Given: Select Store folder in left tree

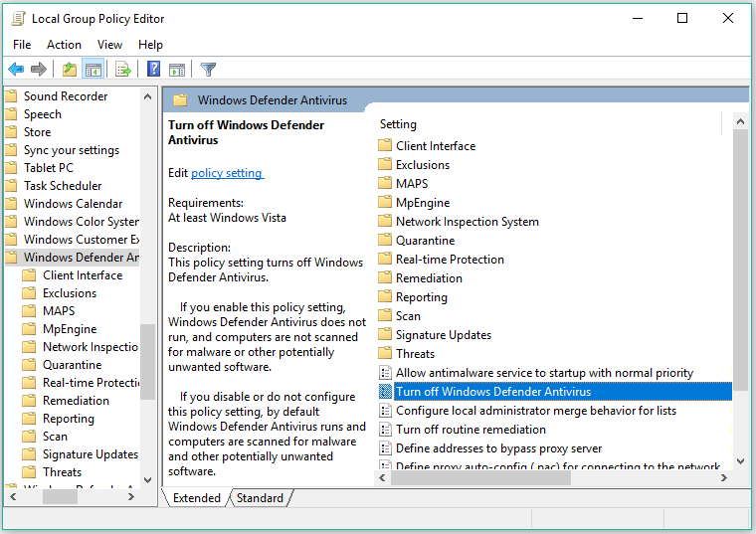Looking at the screenshot, I should point(37,132).
